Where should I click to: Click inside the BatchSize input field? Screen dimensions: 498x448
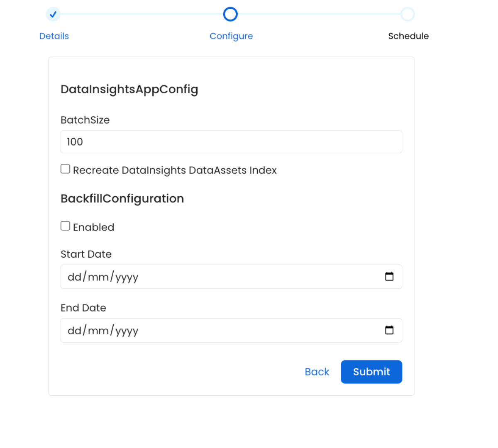231,141
